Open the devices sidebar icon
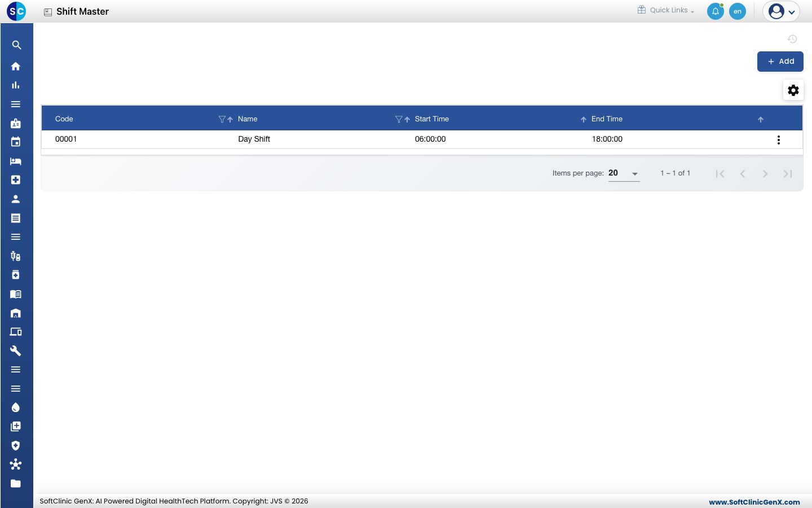 (x=16, y=332)
